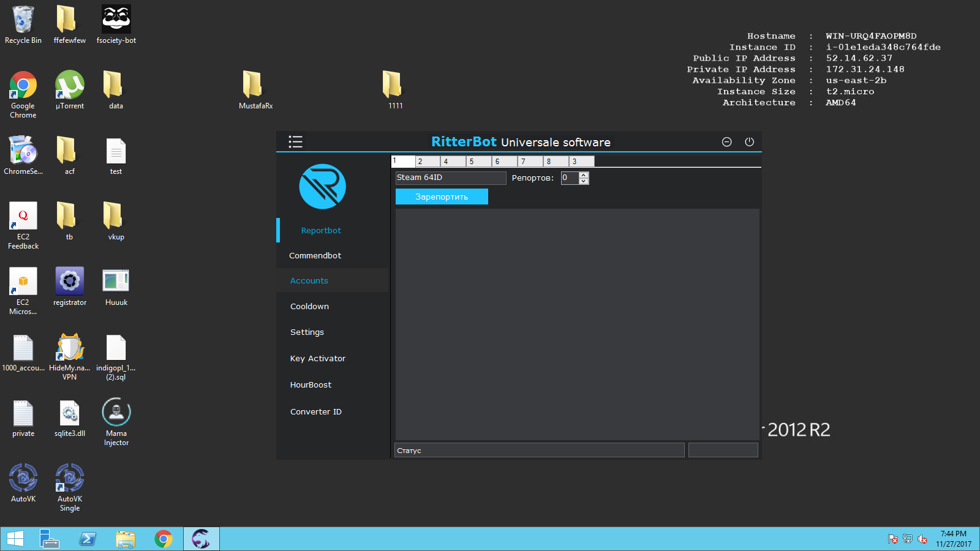Image resolution: width=980 pixels, height=551 pixels.
Task: Select tab 8 in the tab strip
Action: [556, 162]
